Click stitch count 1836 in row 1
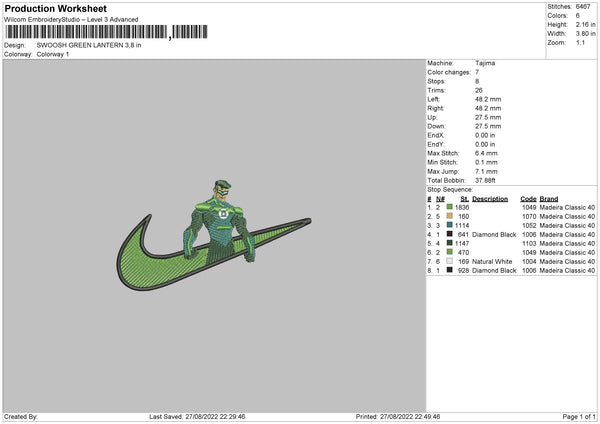The width and height of the screenshot is (600, 424). click(462, 207)
